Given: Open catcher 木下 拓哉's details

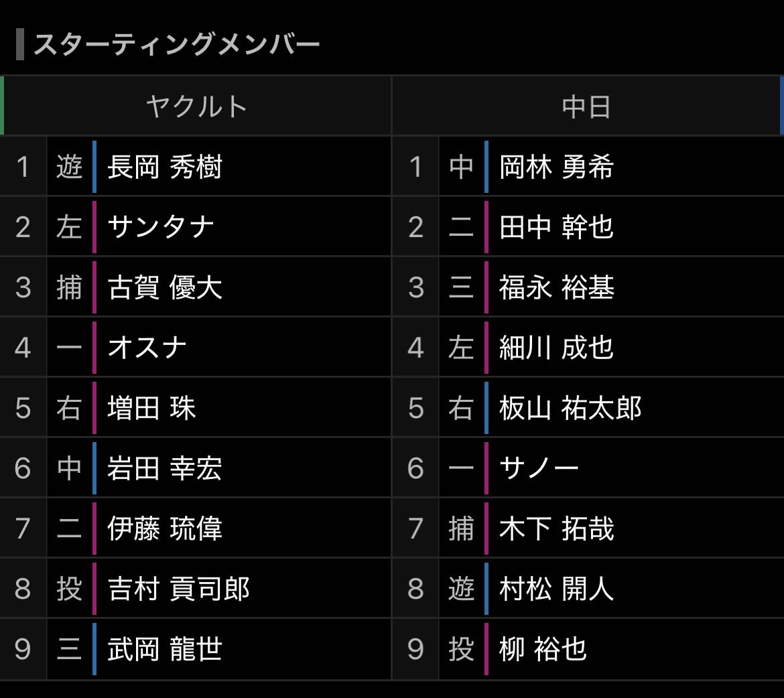Looking at the screenshot, I should pyautogui.click(x=556, y=529).
